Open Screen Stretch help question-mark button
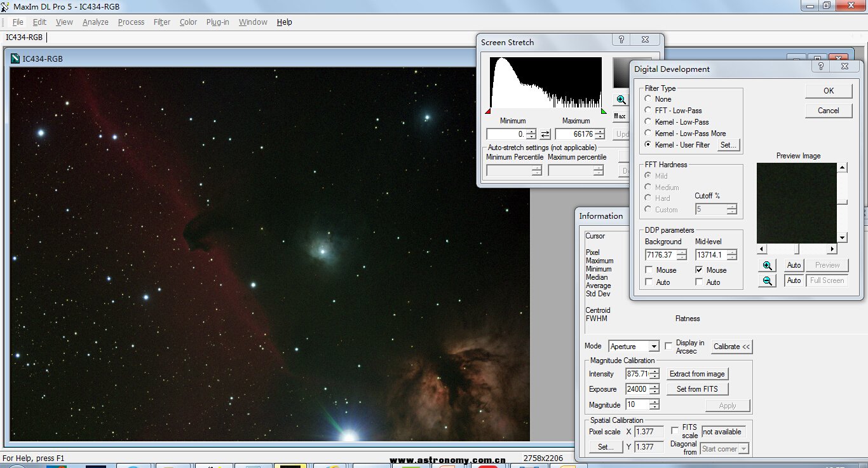Screen dimensions: 868x468 621,40
